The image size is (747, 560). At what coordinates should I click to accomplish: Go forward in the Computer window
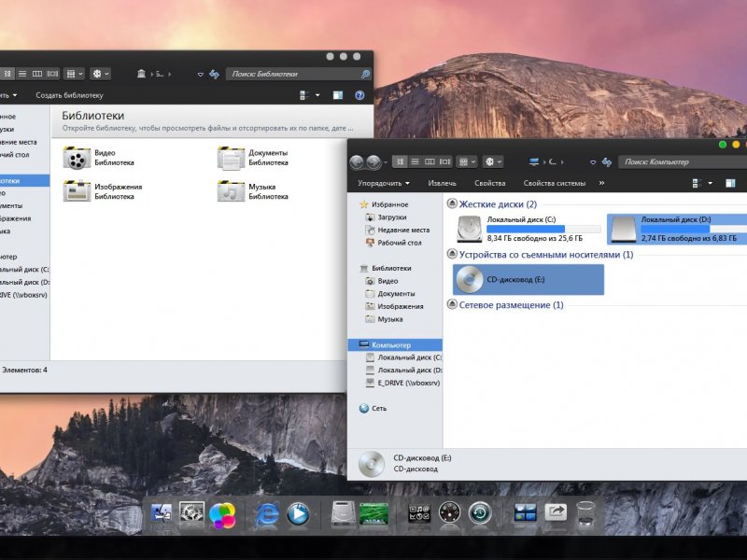pyautogui.click(x=374, y=162)
